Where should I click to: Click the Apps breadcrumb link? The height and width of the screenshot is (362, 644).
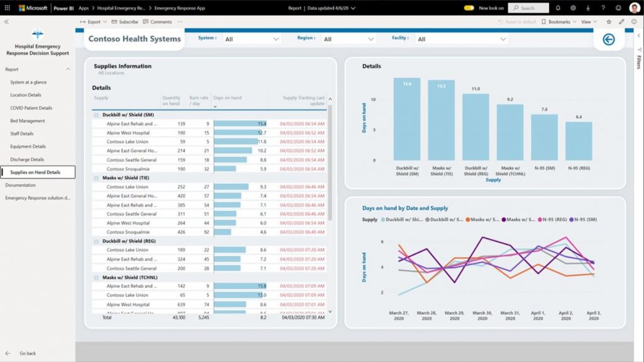pyautogui.click(x=84, y=8)
